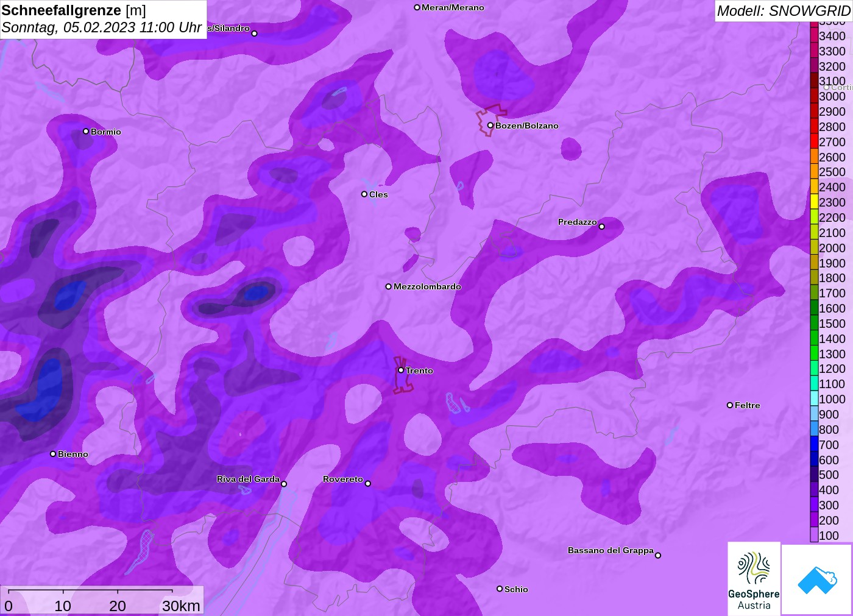Click the Cles city marker dot
The height and width of the screenshot is (616, 853).
(x=364, y=194)
